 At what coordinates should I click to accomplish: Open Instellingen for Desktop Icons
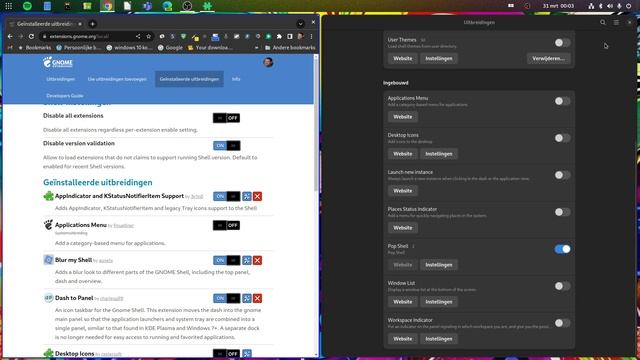click(x=439, y=154)
